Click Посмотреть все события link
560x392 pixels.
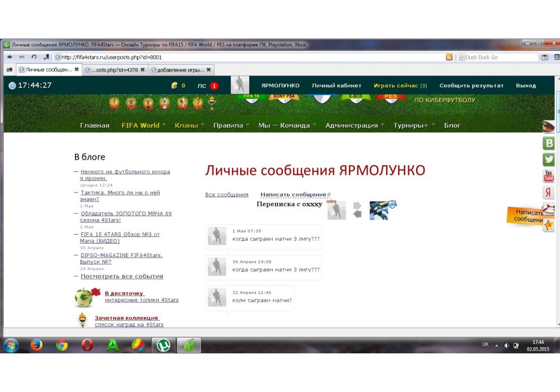click(122, 276)
